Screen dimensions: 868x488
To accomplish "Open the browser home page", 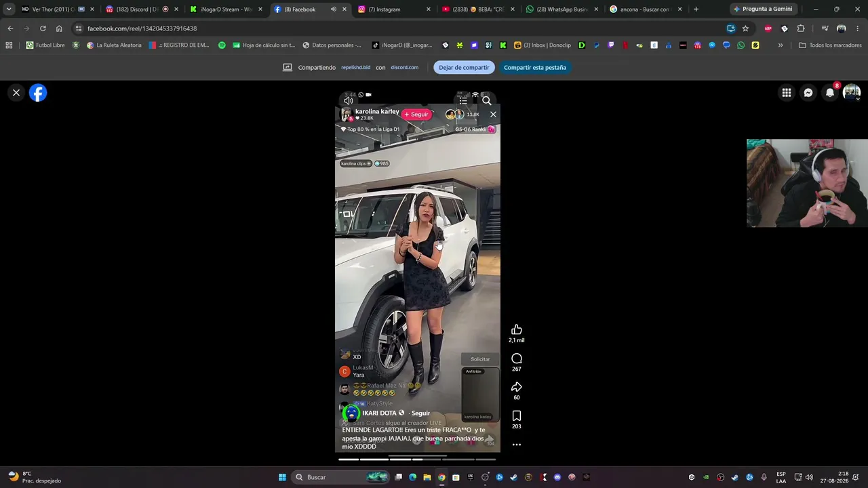I will coord(59,28).
